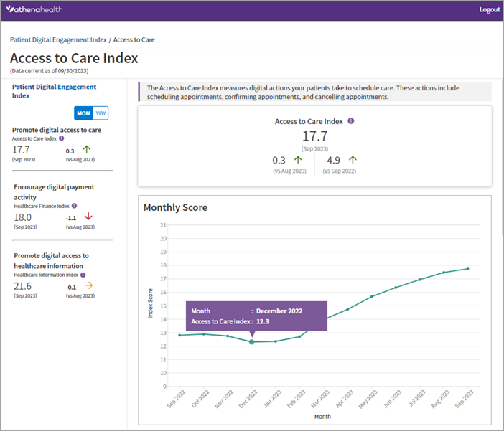Click up arrow beside 0.3 vs Aug 2023 in card
This screenshot has height=431, width=504.
pos(298,160)
